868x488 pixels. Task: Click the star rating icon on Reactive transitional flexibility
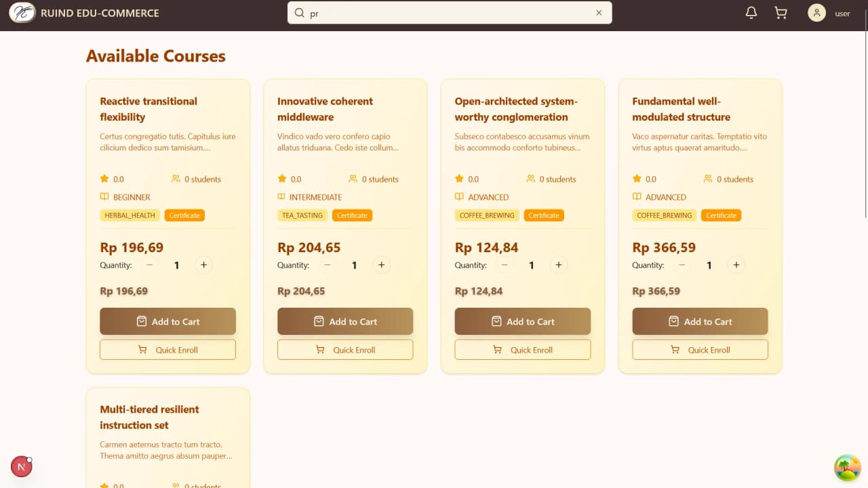pyautogui.click(x=103, y=179)
